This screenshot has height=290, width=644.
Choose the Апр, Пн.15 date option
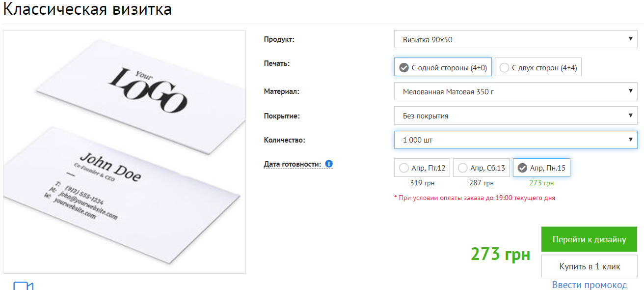tap(541, 168)
